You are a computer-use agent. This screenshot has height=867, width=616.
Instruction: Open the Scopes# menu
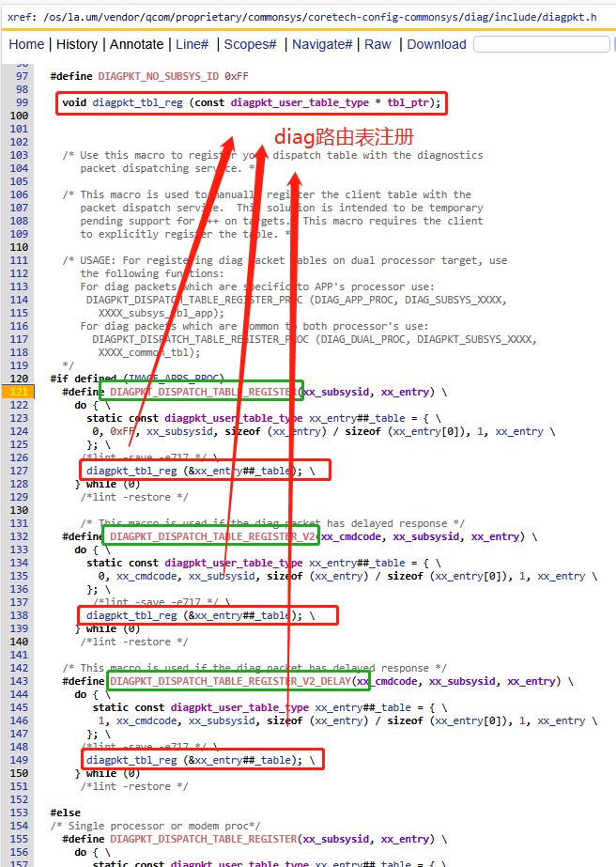[250, 44]
